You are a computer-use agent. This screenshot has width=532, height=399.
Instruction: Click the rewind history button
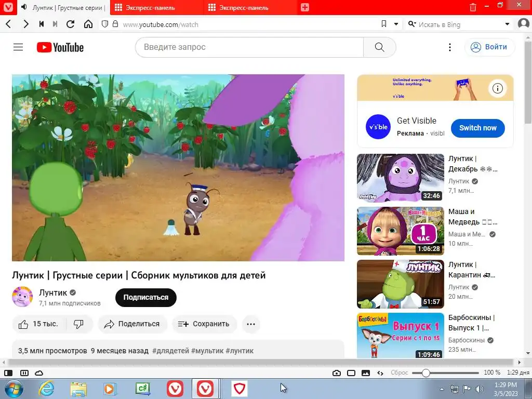pos(42,24)
